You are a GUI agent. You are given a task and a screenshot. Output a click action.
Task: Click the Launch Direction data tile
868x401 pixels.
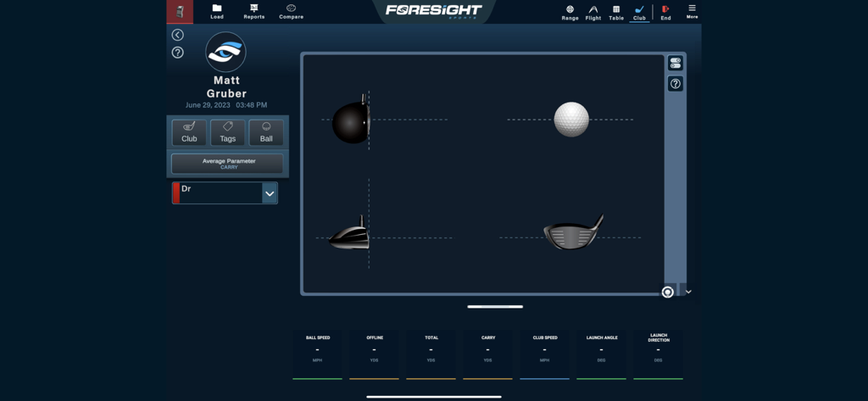(658, 354)
